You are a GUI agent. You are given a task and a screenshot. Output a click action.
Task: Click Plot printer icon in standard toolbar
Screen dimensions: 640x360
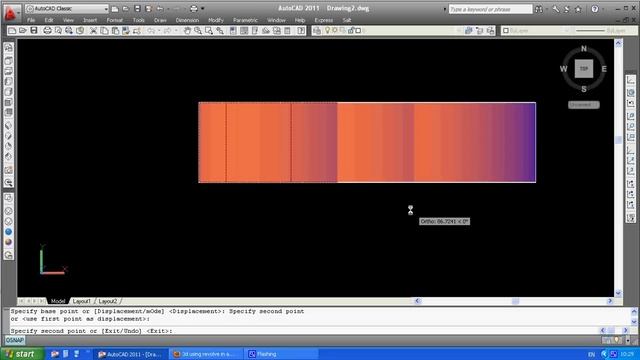coord(47,31)
